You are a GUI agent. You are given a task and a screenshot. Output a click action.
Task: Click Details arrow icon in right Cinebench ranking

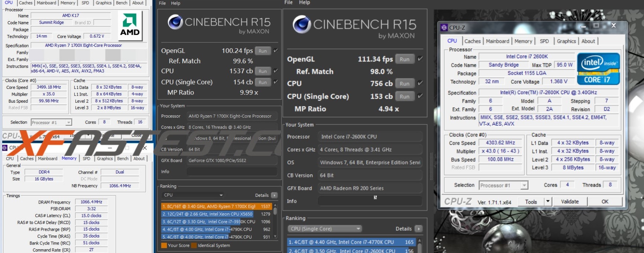coord(418,229)
